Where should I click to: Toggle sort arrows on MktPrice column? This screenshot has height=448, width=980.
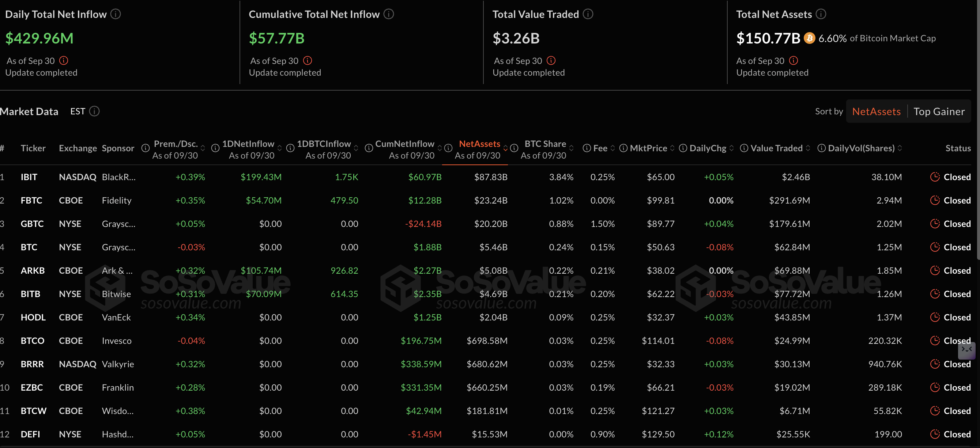672,148
